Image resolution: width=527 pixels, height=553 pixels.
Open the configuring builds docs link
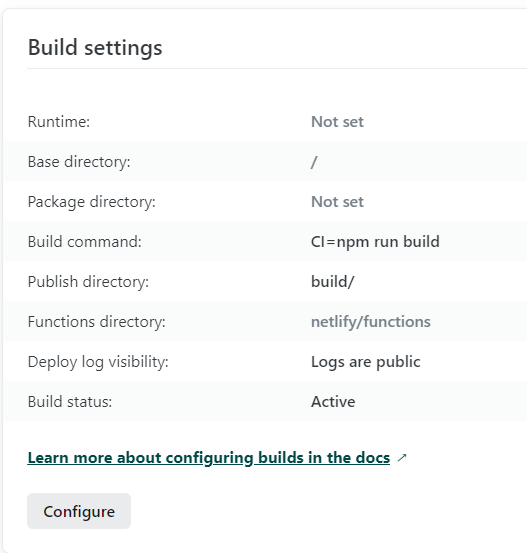pos(209,458)
